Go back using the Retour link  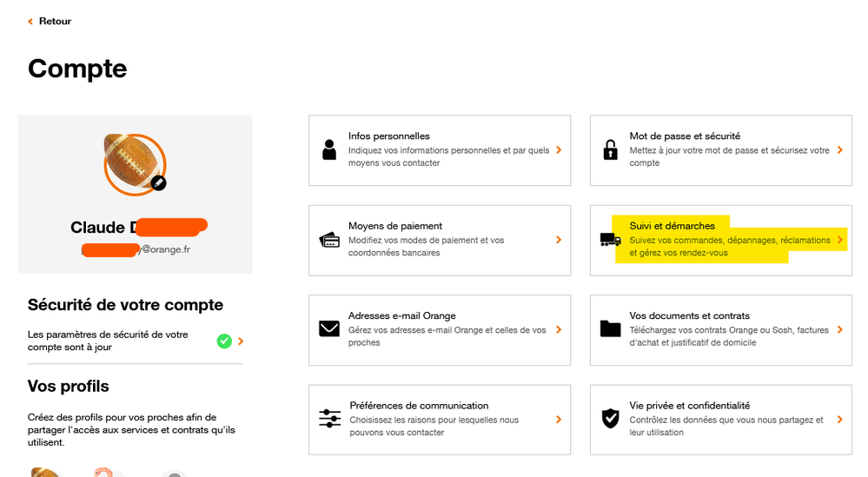50,21
